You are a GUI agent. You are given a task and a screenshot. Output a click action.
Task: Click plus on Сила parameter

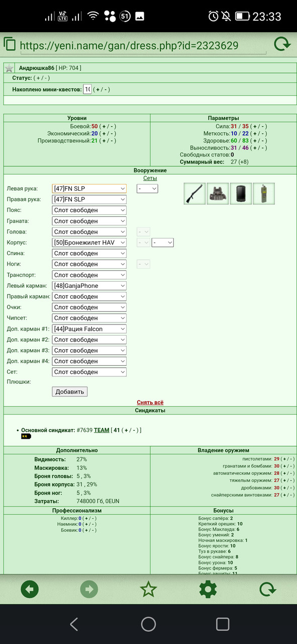tap(254, 126)
